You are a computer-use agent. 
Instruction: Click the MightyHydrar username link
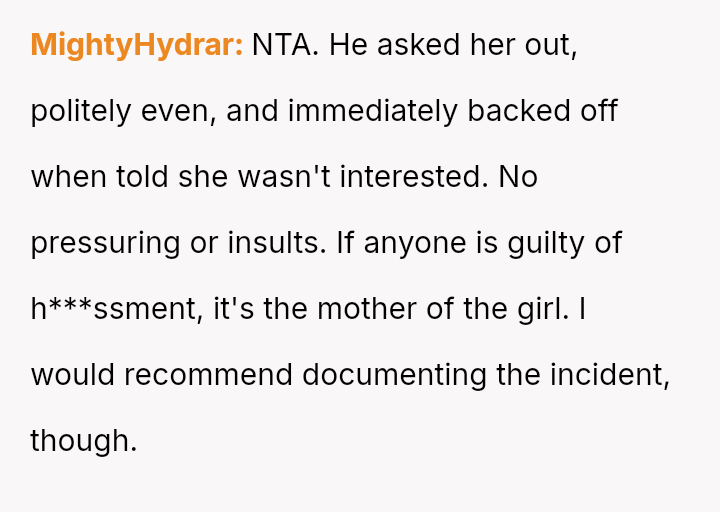(x=136, y=45)
